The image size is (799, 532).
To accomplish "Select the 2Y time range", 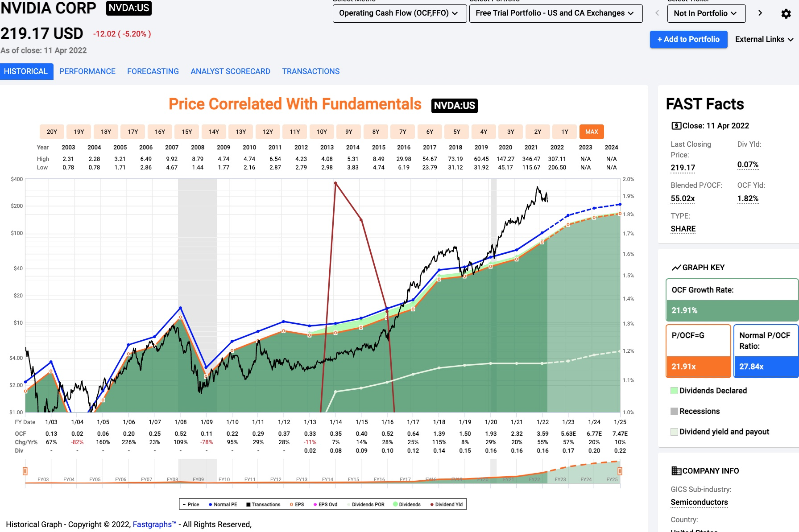I will [x=538, y=132].
